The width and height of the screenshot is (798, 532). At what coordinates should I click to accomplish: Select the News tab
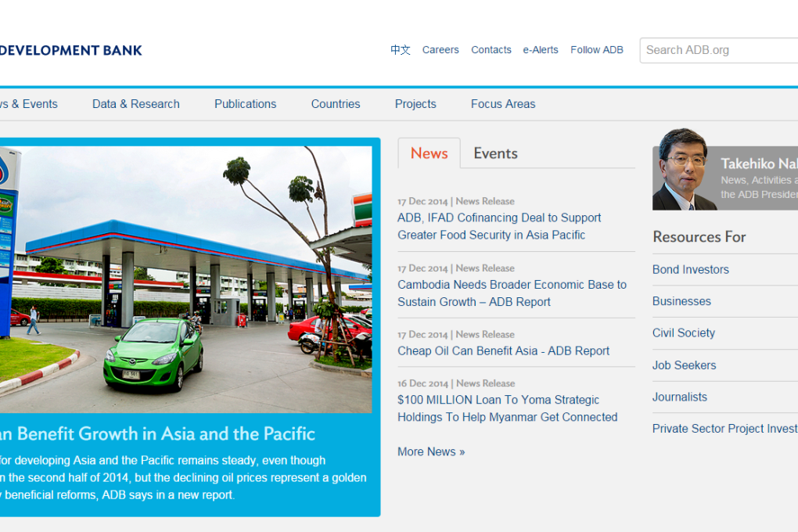(x=429, y=153)
